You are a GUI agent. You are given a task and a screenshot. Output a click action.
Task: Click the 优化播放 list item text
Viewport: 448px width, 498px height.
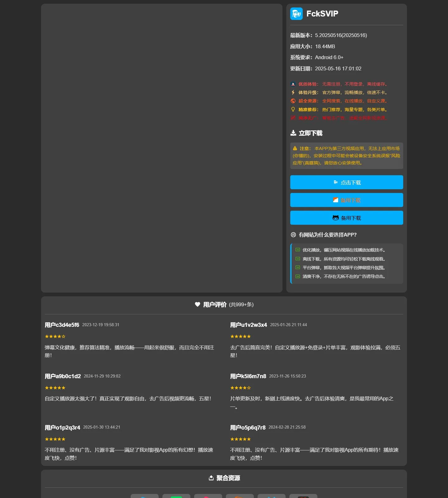point(345,250)
